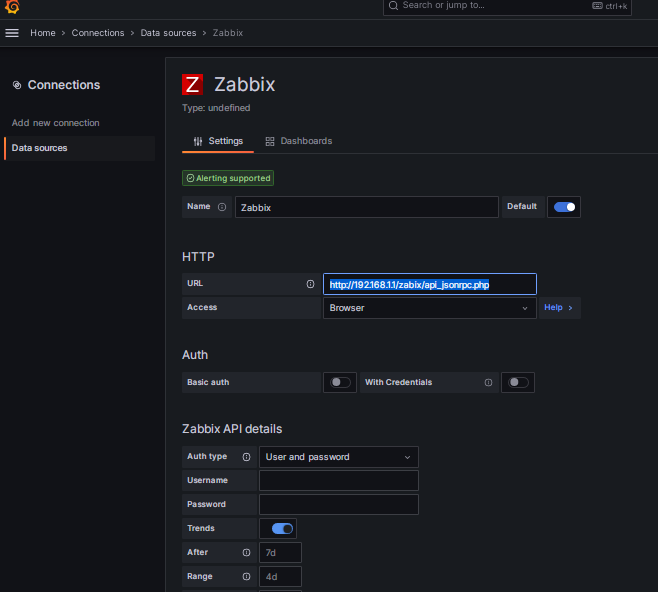Disable the Trends switch

pyautogui.click(x=282, y=529)
